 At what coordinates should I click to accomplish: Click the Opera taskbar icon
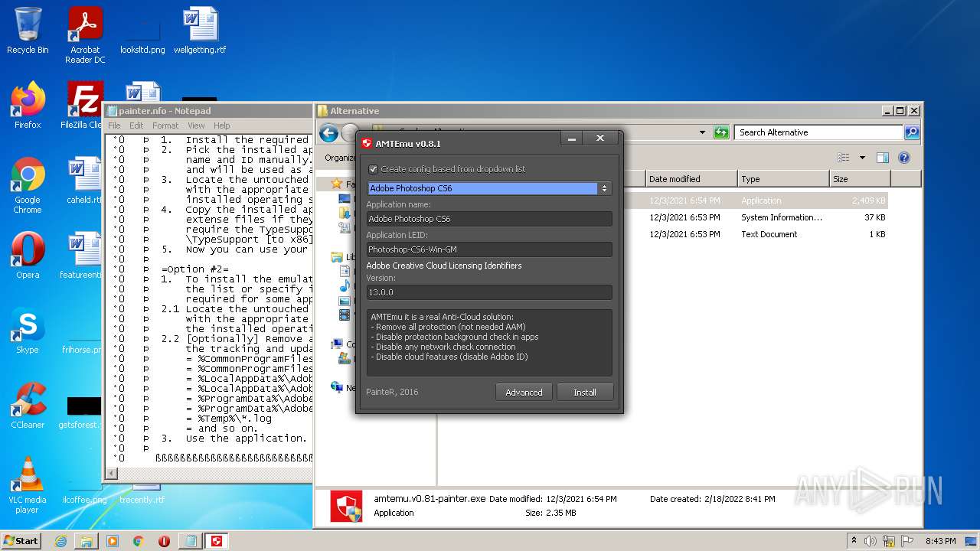[x=164, y=541]
